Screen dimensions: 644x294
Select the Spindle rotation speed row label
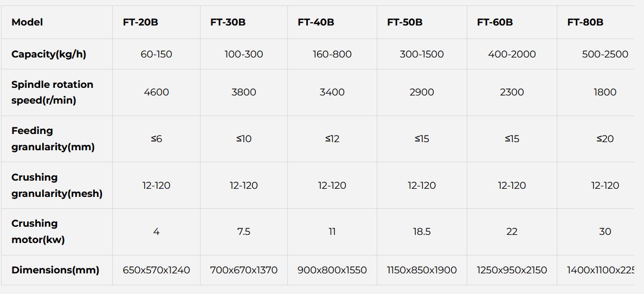click(x=52, y=92)
